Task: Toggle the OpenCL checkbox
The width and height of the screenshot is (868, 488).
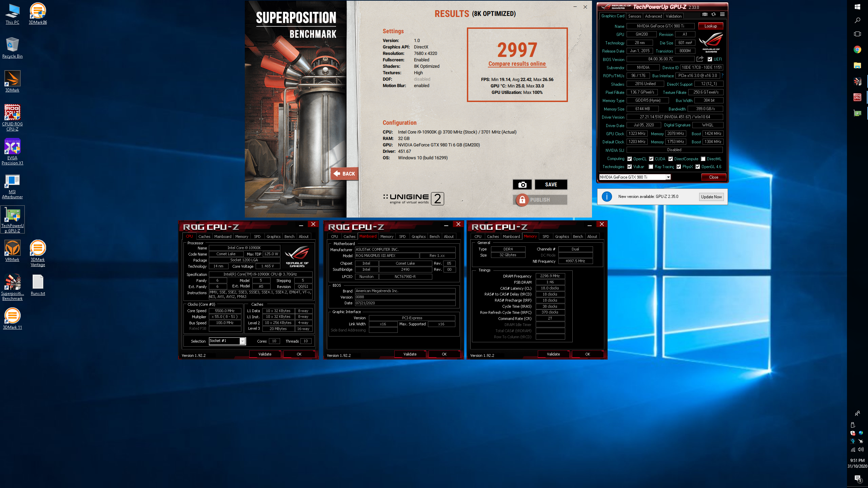Action: click(x=630, y=159)
